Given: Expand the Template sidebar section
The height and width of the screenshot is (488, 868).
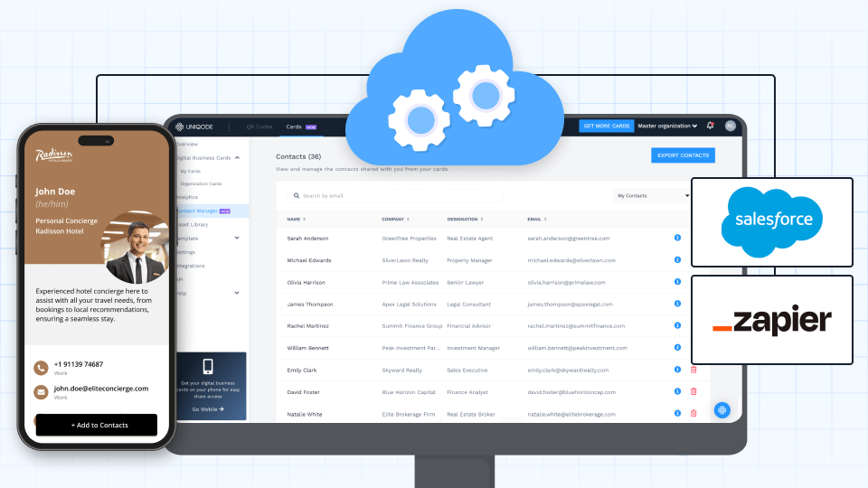Looking at the screenshot, I should point(237,238).
